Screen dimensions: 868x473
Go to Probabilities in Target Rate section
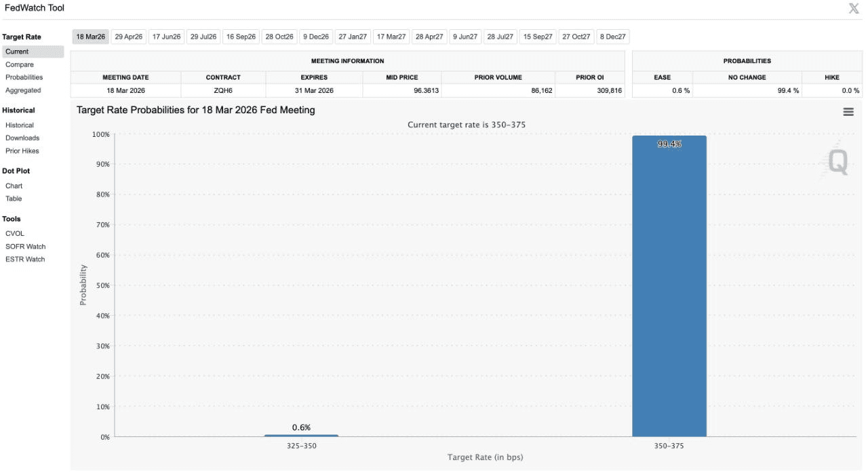point(24,77)
